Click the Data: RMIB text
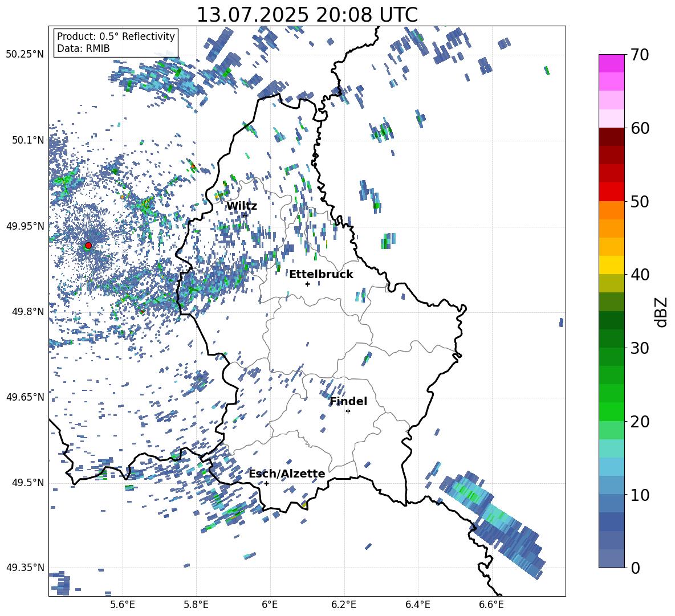This screenshot has width=675, height=616. pos(83,48)
